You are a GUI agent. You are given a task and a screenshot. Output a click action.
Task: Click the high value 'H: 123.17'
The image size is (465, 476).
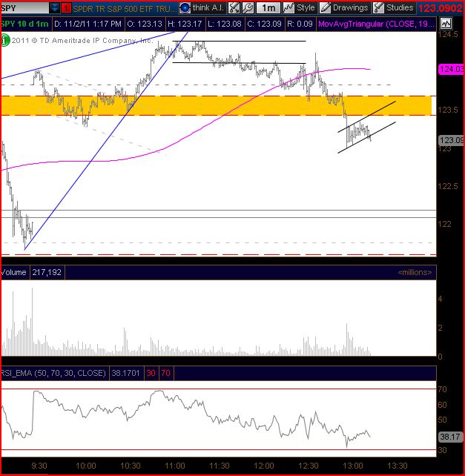(185, 24)
